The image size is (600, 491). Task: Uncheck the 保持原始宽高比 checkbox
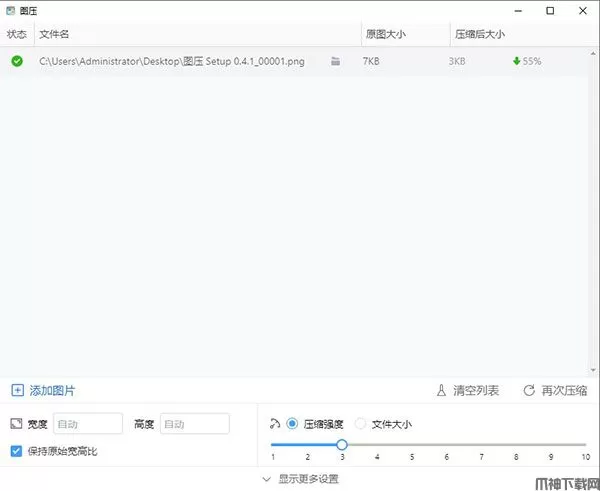[x=16, y=451]
